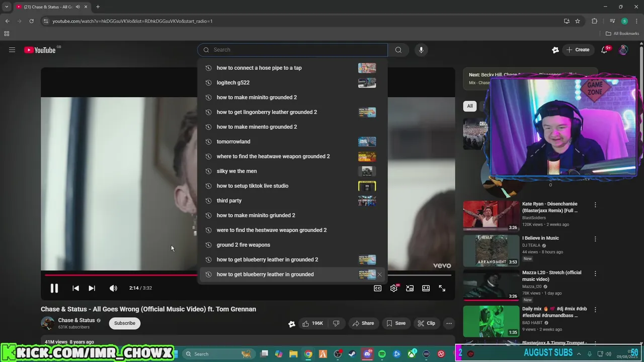Viewport: 644px width, 362px height.
Task: Dislike the video
Action: click(x=336, y=323)
